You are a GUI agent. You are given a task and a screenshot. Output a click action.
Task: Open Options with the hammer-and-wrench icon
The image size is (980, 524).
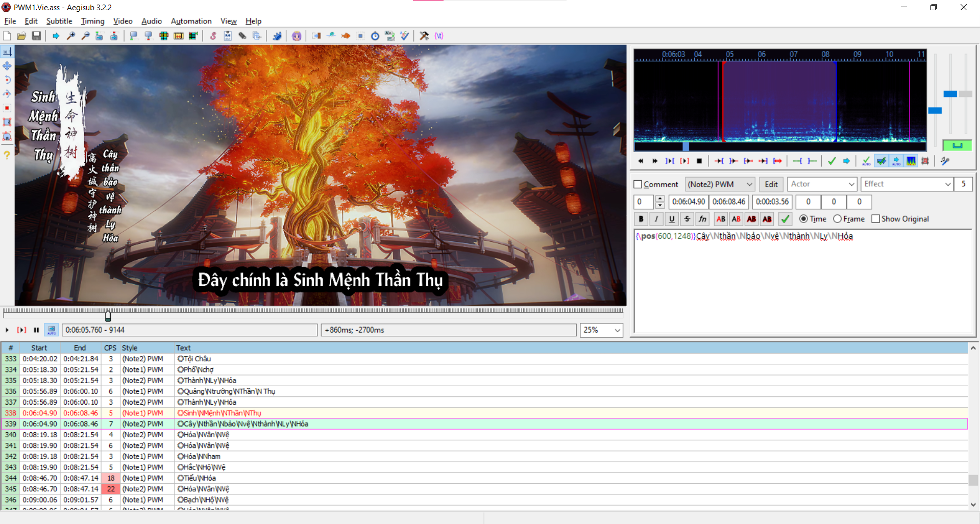point(424,36)
